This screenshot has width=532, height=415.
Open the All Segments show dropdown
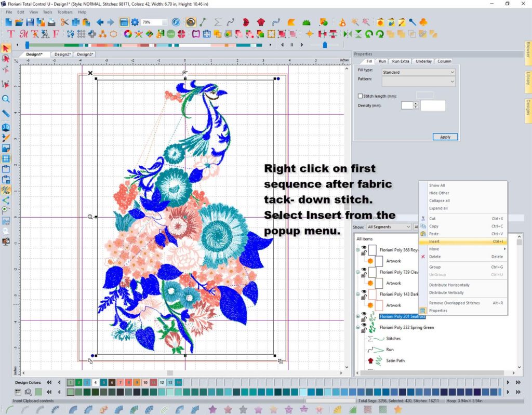389,227
